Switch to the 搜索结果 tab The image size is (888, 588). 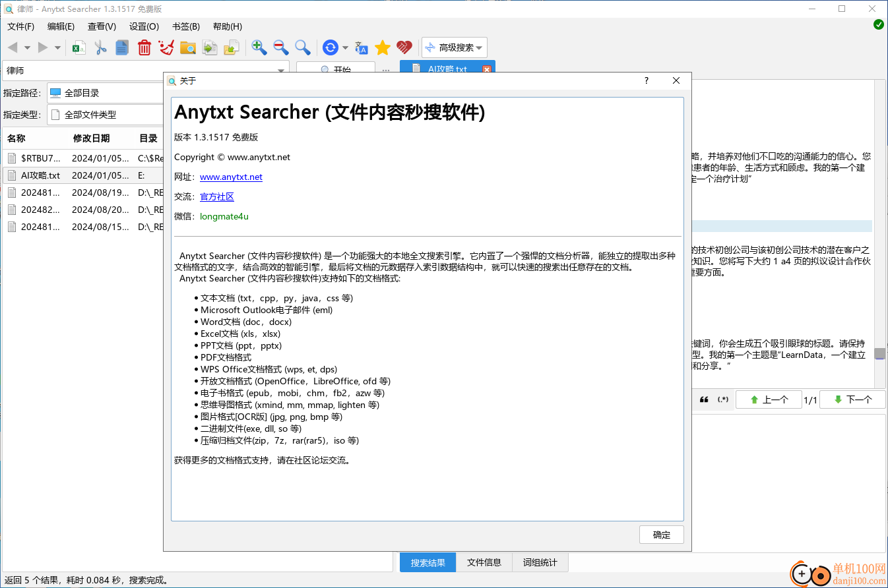pyautogui.click(x=428, y=562)
